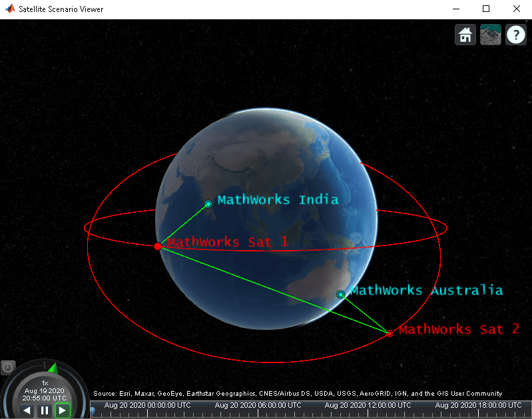Image resolution: width=532 pixels, height=419 pixels.
Task: Close the Satellite Scenario Viewer window
Action: pyautogui.click(x=517, y=9)
